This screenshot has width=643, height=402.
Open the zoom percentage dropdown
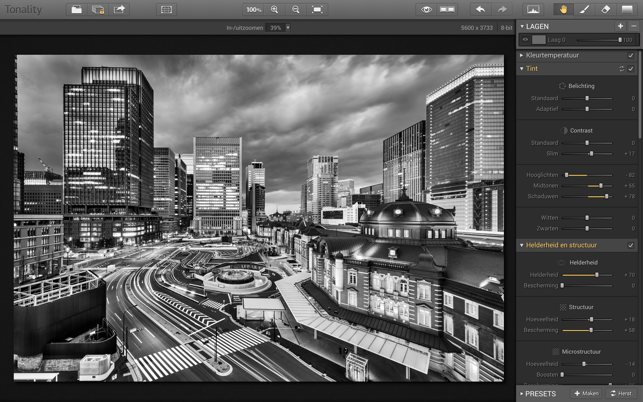tap(288, 27)
